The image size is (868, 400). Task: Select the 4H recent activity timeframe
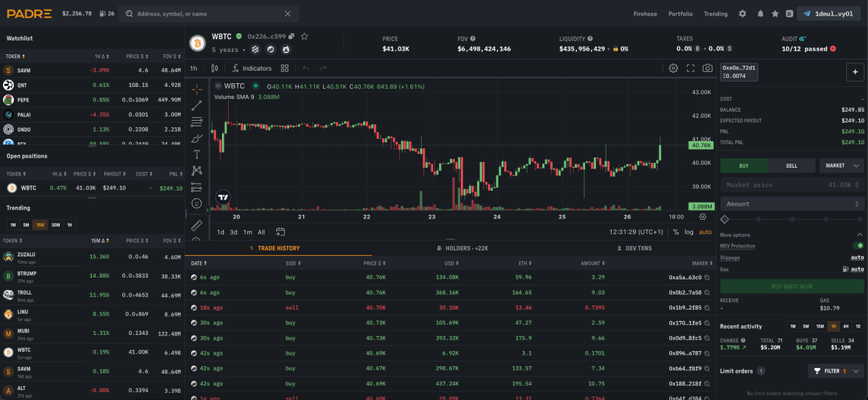pos(846,326)
